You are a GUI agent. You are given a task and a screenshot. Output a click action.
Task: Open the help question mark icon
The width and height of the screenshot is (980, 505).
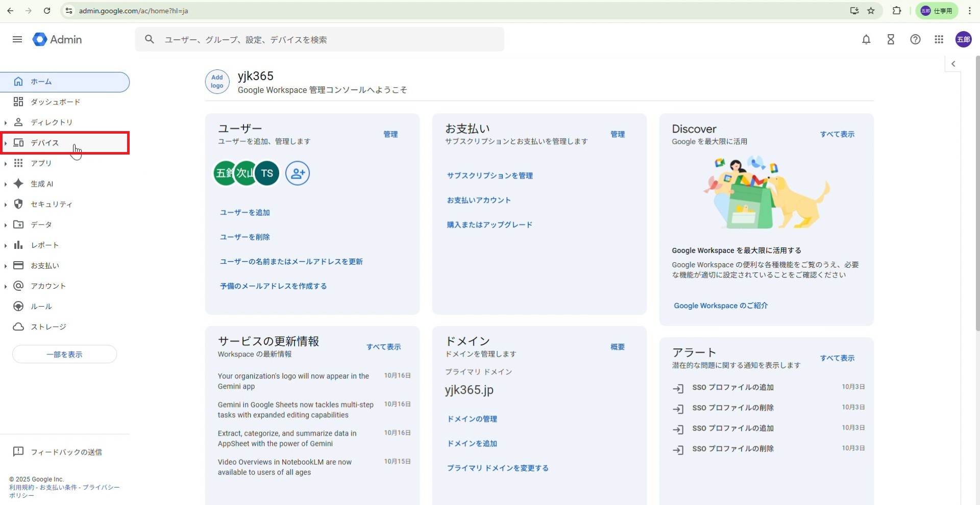point(915,39)
